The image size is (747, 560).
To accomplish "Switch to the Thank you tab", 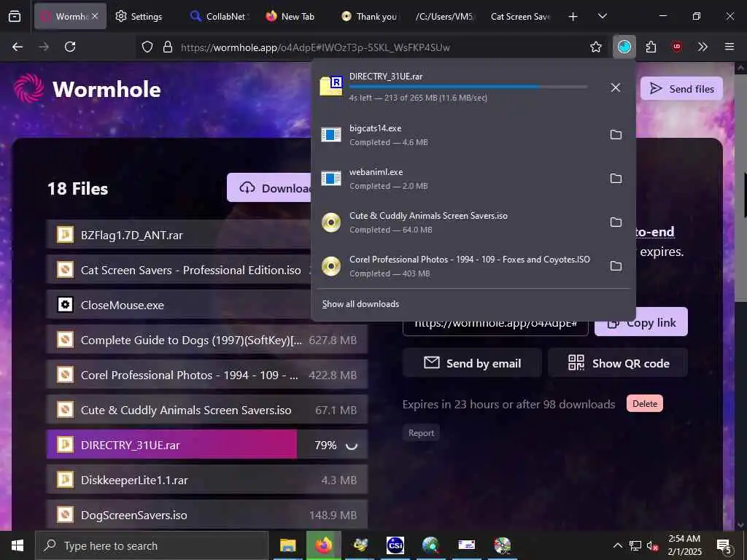I will [x=369, y=16].
